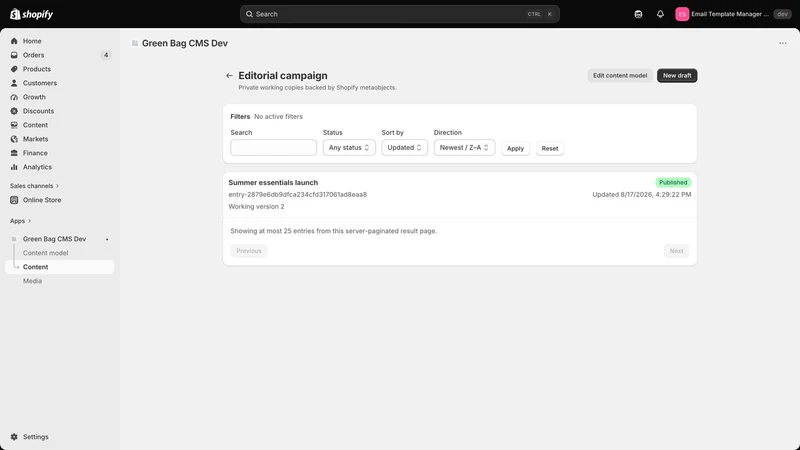
Task: Click the Published status badge
Action: click(x=673, y=183)
